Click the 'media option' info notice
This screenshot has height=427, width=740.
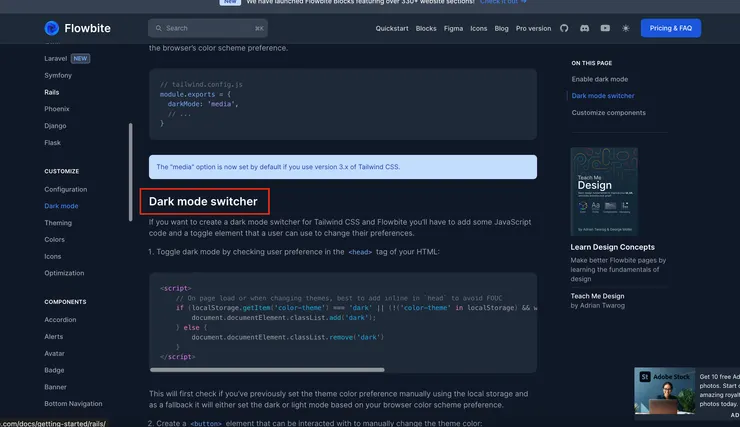(x=343, y=167)
